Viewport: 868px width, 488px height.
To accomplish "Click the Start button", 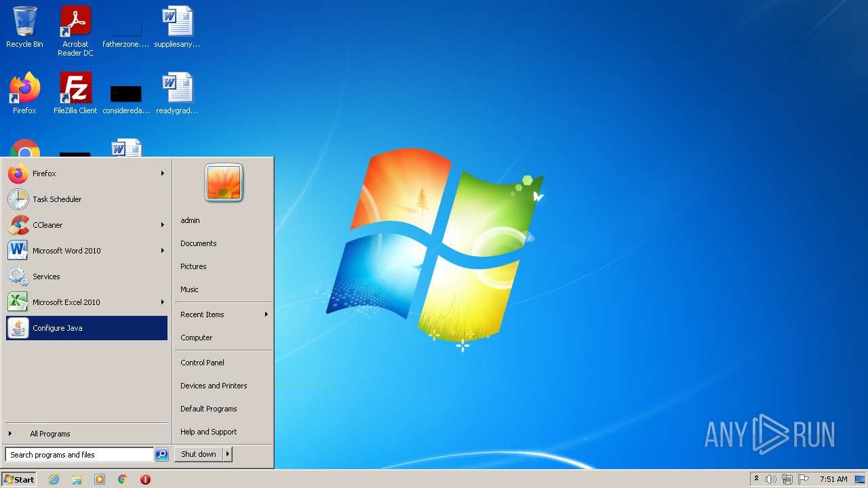I will pos(19,479).
